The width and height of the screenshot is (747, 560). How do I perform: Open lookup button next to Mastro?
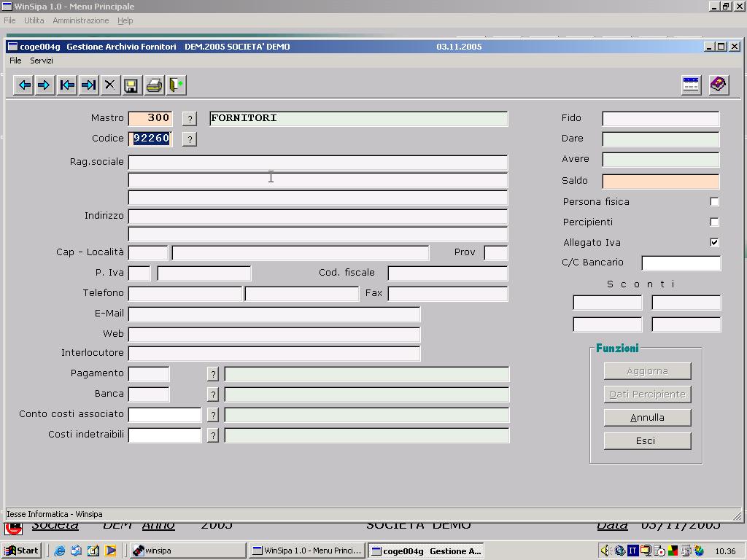189,119
